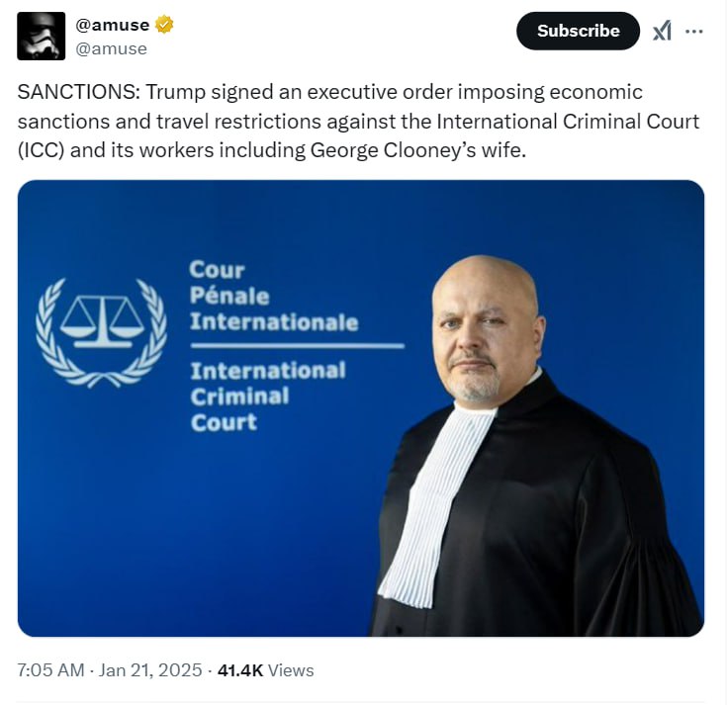Click the Jan 21, 2025 date
Image resolution: width=728 pixels, height=705 pixels.
(150, 670)
